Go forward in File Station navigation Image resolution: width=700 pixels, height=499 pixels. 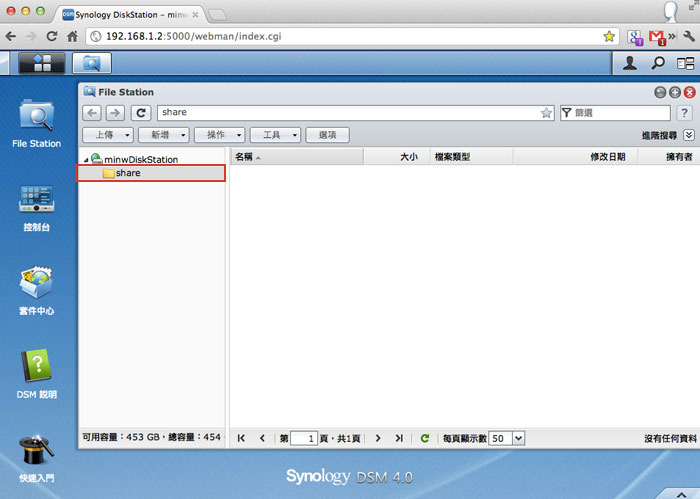pyautogui.click(x=115, y=113)
